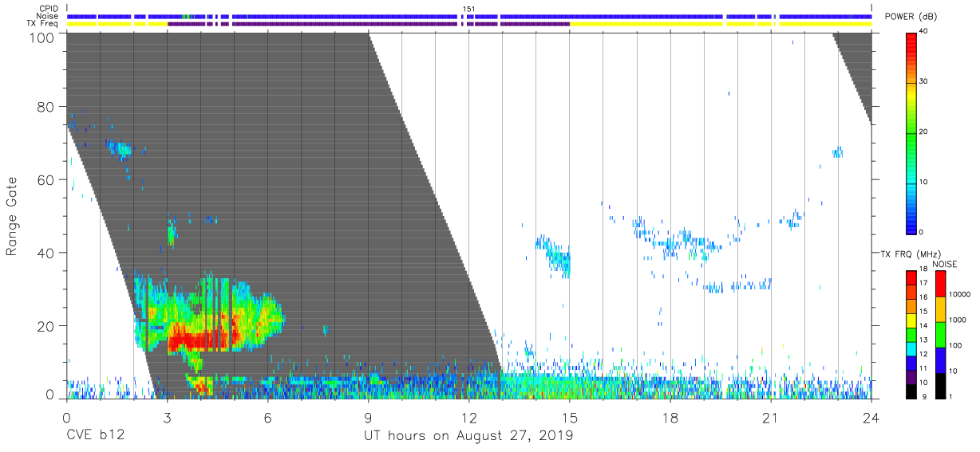Click the 9 label on the UT hours axis
980x452 pixels.
(x=368, y=416)
